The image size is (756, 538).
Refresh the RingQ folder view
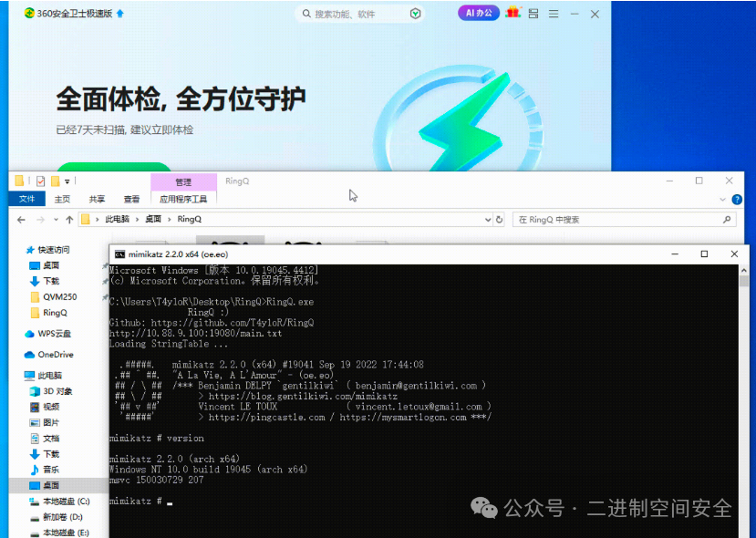(499, 220)
